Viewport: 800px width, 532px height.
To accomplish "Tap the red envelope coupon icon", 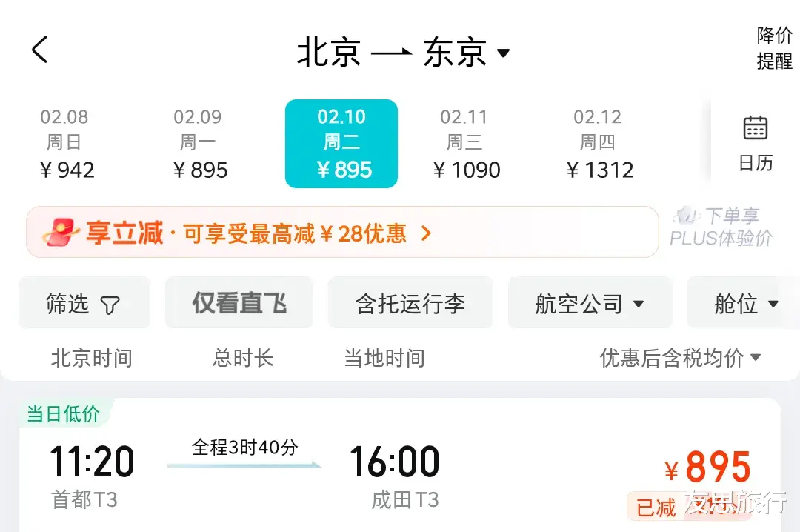I will click(x=61, y=233).
